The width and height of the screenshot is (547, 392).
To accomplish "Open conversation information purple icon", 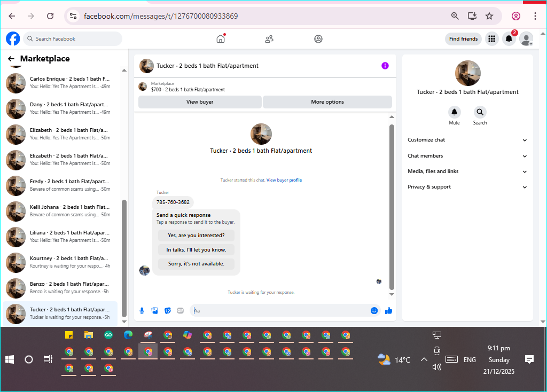I will (385, 66).
